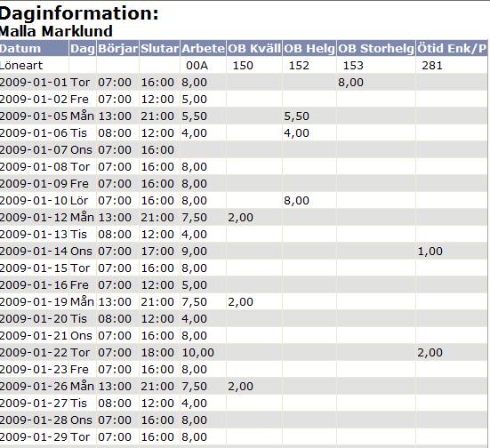
Task: Click OB Storhelg value 8,00 for 2009-01-01
Action: point(350,83)
